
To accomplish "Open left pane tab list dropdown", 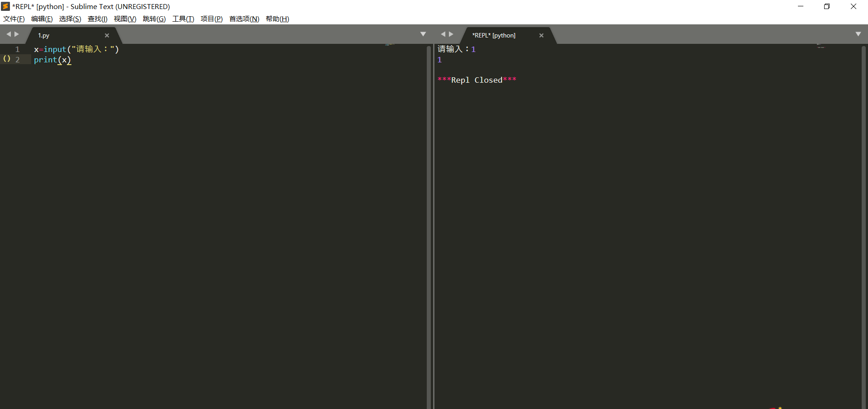I will pos(423,34).
